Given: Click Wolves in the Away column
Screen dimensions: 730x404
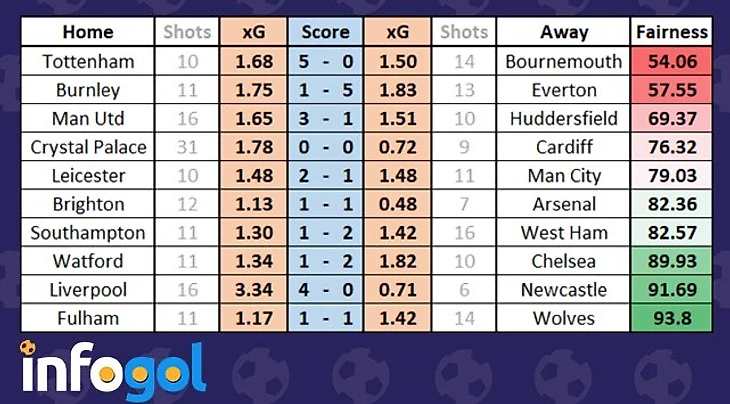Looking at the screenshot, I should [564, 320].
